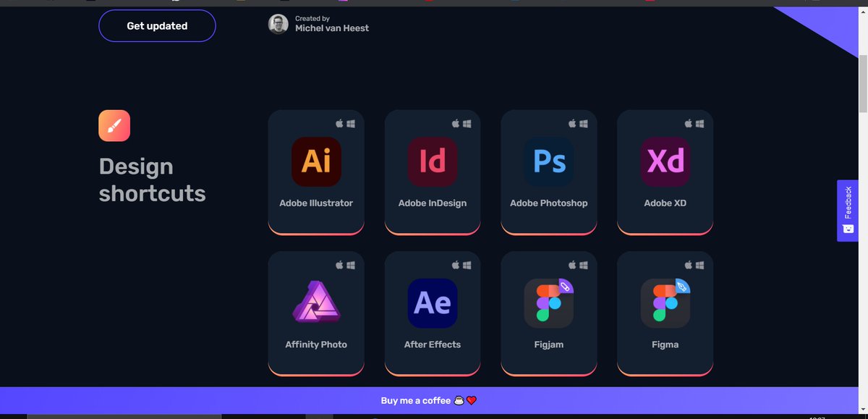868x419 pixels.
Task: Select the After Effects label
Action: pos(433,344)
